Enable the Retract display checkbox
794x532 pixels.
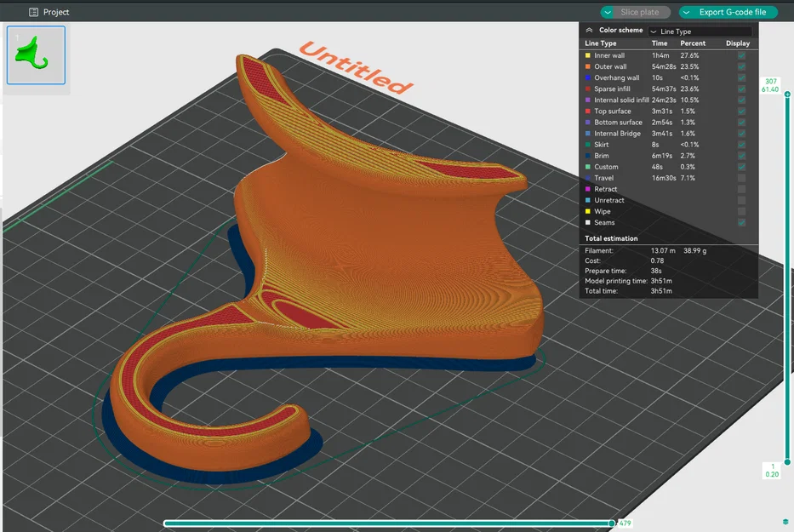click(742, 189)
